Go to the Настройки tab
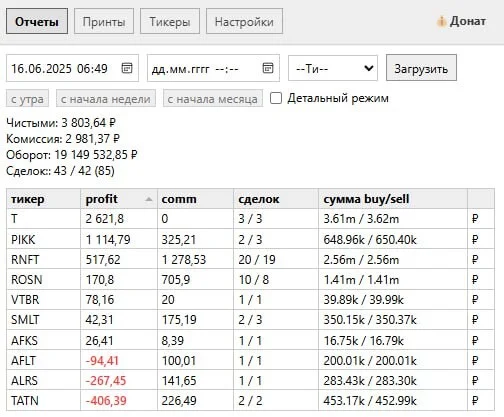 [244, 22]
